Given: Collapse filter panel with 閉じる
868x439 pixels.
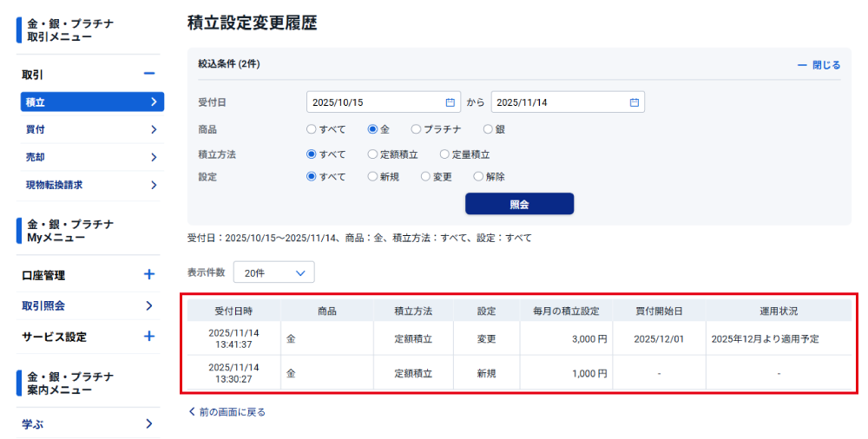Looking at the screenshot, I should 819,65.
